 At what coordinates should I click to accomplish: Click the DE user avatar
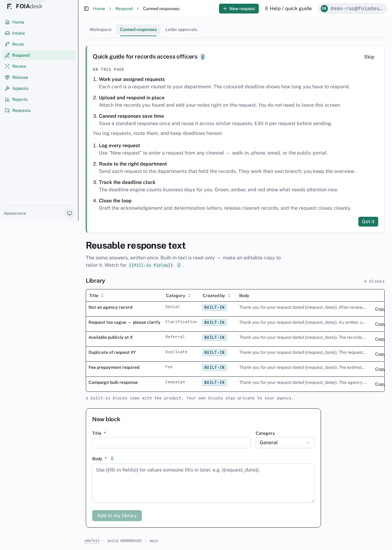coord(324,9)
